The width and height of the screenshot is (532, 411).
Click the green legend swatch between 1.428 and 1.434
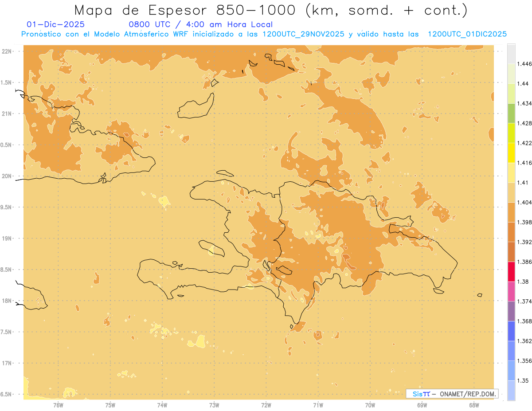coord(512,113)
